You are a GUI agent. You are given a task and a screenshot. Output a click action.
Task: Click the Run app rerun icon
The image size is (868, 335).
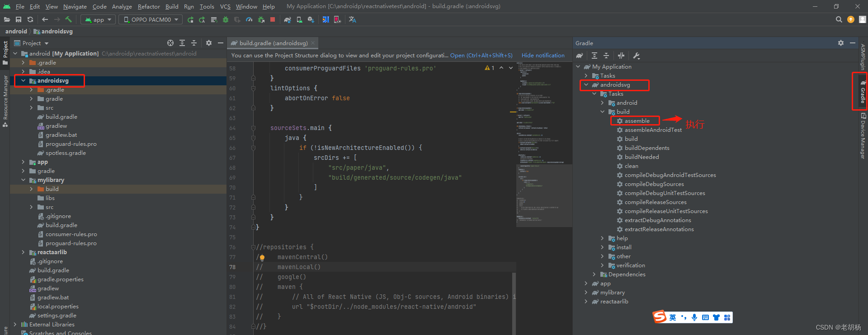tap(190, 19)
